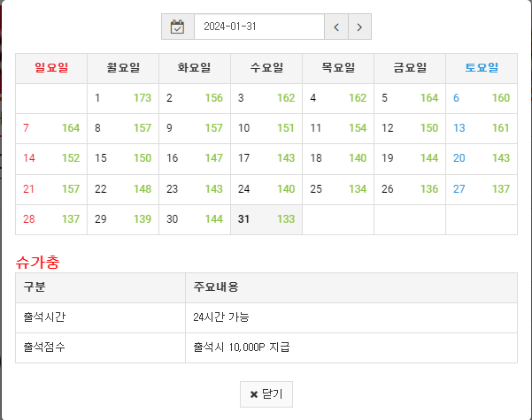Click day 12 with count 150

pos(410,128)
